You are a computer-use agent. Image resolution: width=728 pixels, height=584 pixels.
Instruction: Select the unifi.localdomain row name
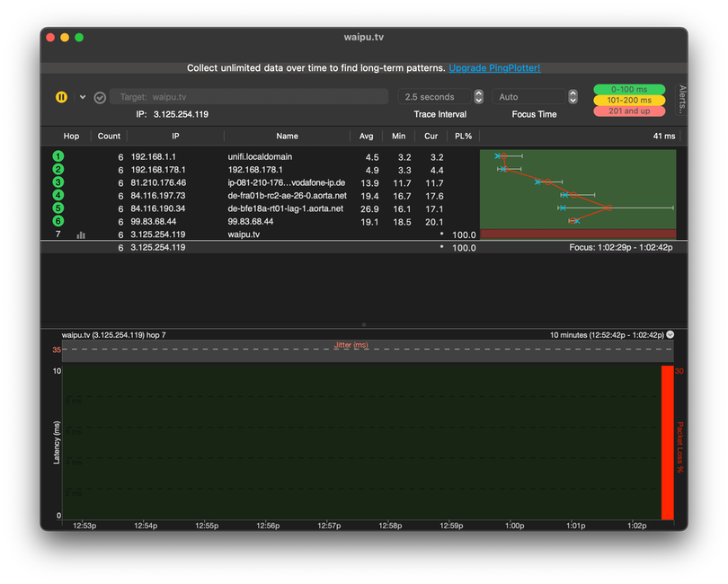[x=260, y=157]
